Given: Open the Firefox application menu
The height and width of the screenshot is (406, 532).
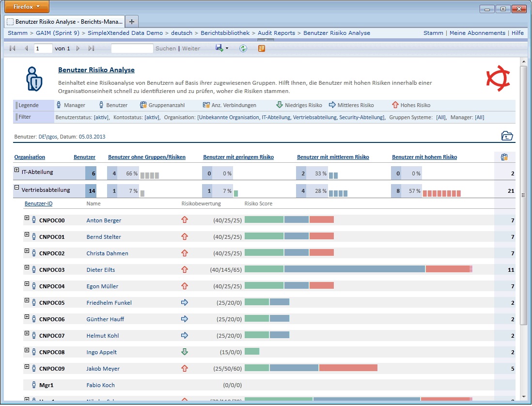Looking at the screenshot, I should coord(27,6).
